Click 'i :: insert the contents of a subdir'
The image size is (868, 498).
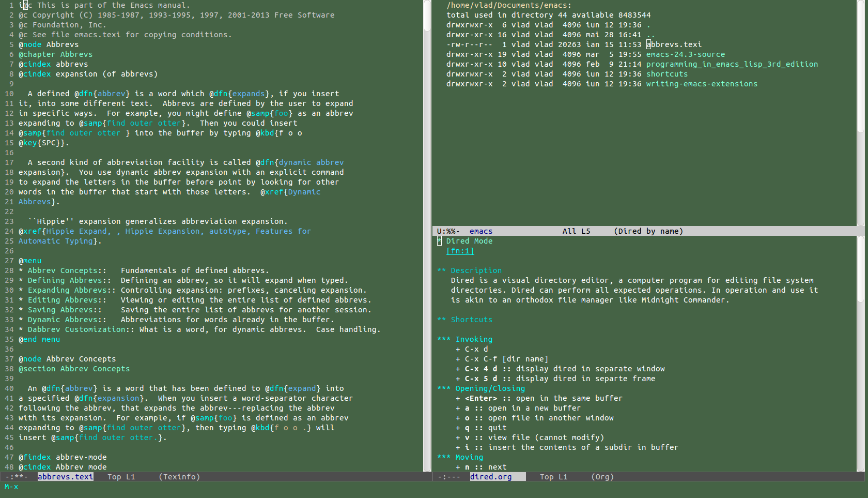point(567,447)
